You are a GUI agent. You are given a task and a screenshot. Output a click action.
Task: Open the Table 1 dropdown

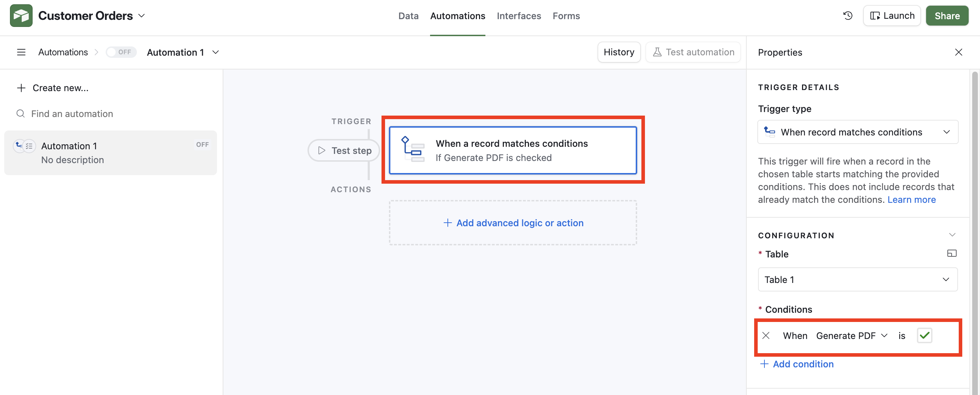pos(857,280)
